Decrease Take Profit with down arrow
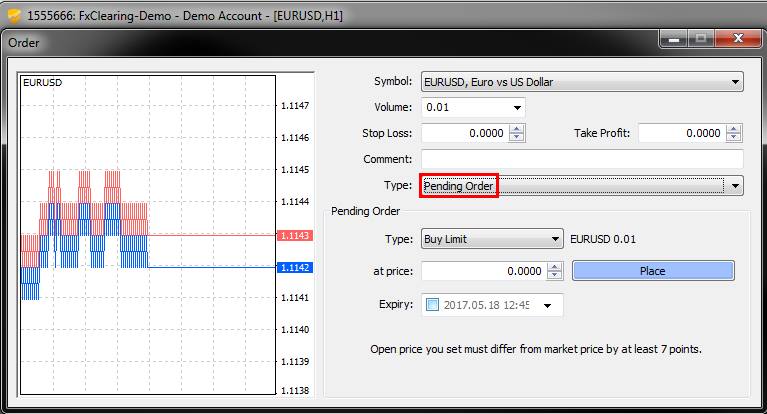The width and height of the screenshot is (767, 414). tap(735, 138)
